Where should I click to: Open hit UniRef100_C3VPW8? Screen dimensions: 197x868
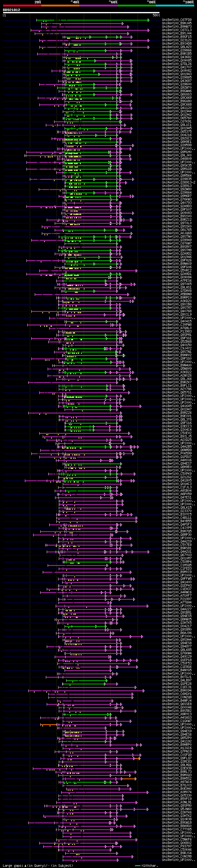177,325
